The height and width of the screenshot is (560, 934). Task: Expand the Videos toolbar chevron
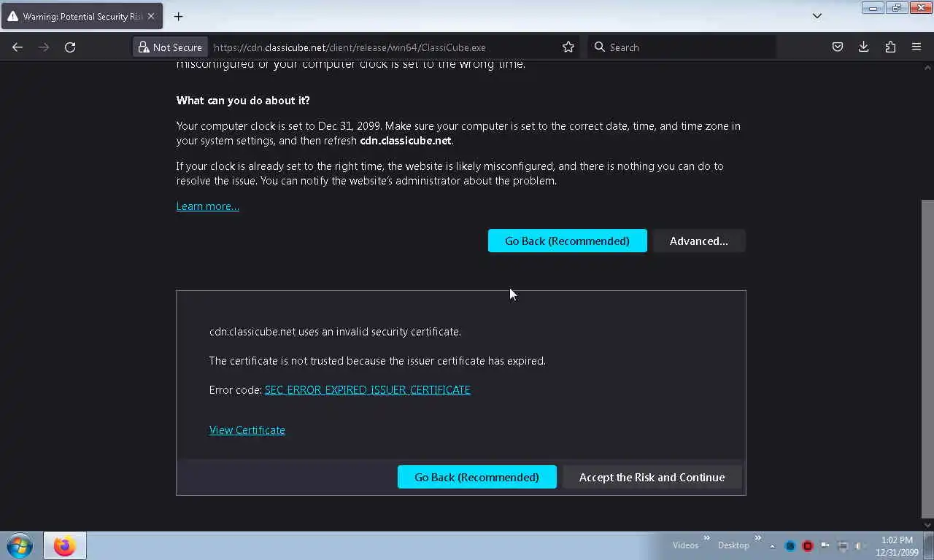(x=706, y=538)
